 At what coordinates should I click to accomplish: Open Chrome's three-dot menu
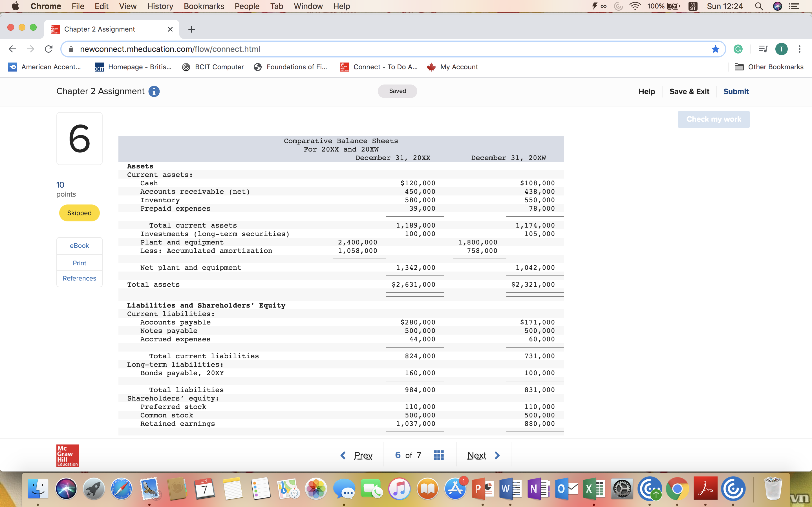coord(800,49)
